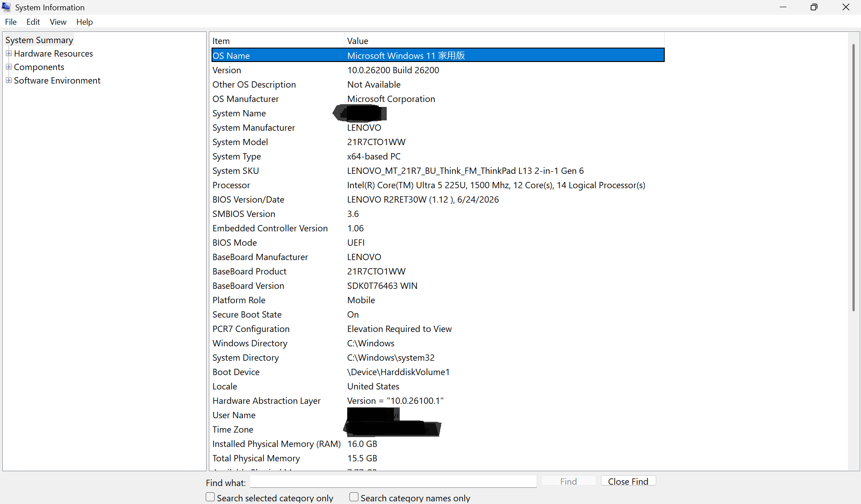Select the Platform Role row
The image size is (861, 504).
438,300
